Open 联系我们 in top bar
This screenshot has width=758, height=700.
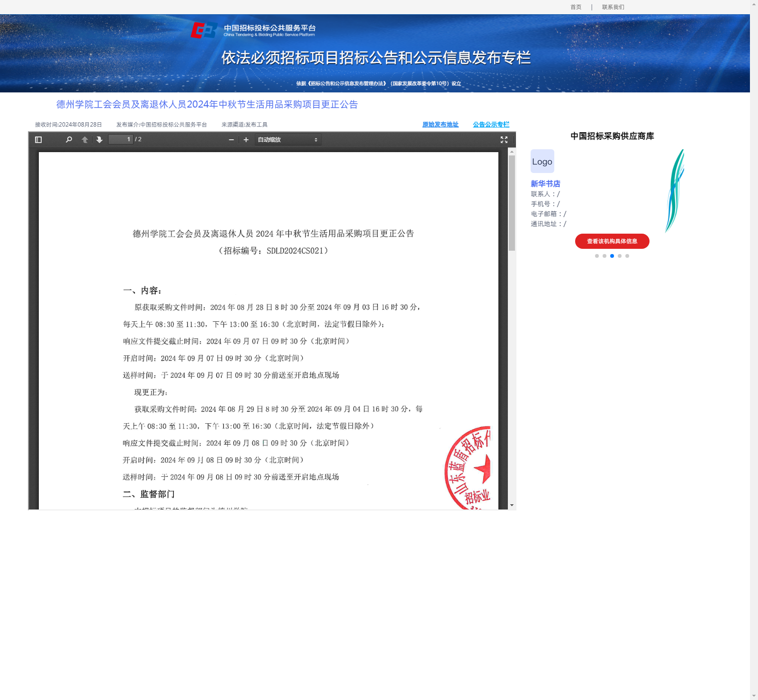pyautogui.click(x=613, y=7)
